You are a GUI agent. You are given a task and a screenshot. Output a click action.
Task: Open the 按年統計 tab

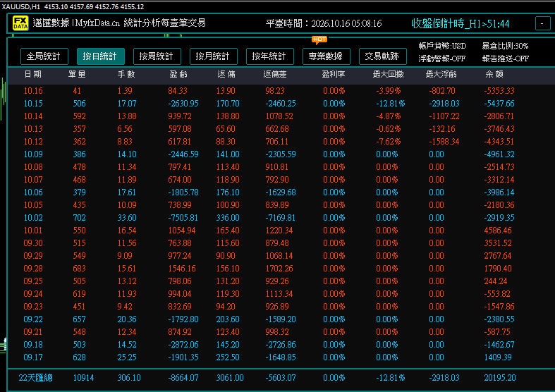[x=269, y=56]
